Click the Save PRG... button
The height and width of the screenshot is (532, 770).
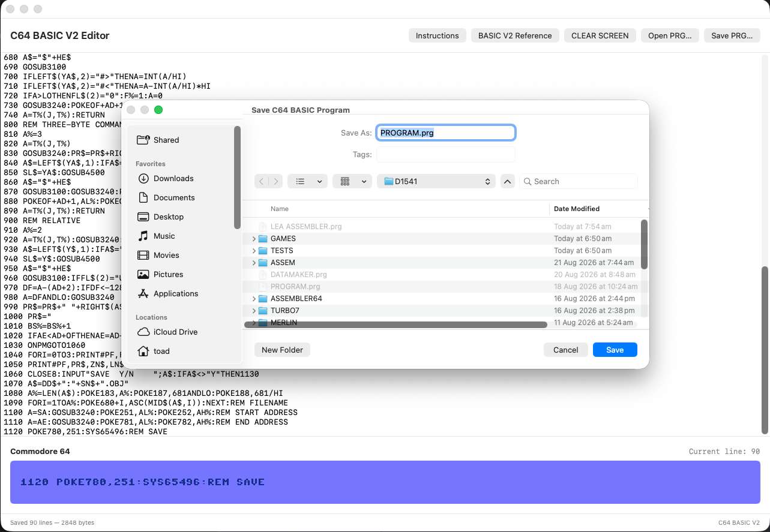732,35
